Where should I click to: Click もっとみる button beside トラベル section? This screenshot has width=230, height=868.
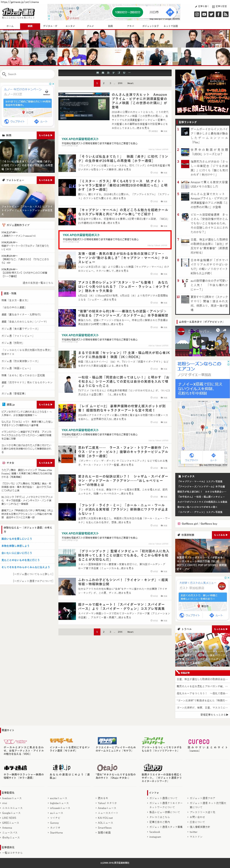[221, 629]
